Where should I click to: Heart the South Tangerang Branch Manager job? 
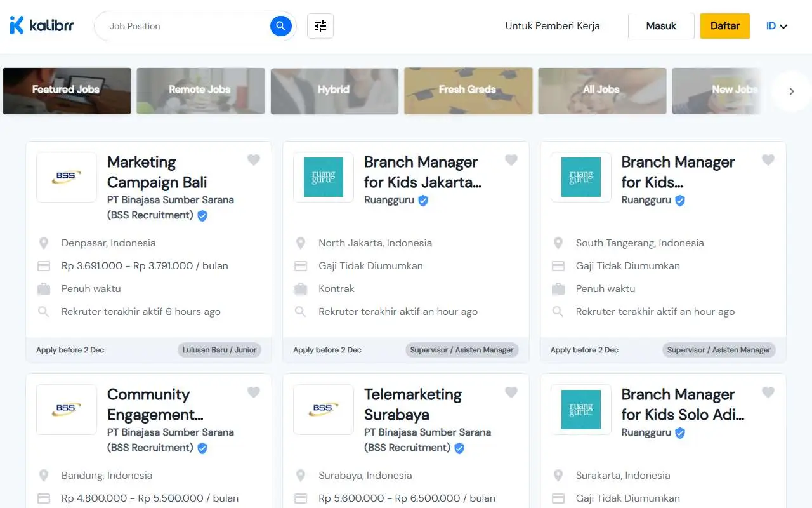(768, 160)
